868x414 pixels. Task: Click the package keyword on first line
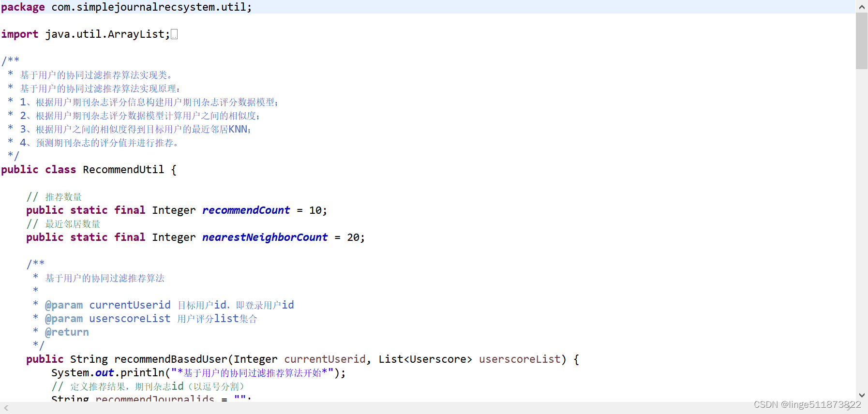pos(23,7)
